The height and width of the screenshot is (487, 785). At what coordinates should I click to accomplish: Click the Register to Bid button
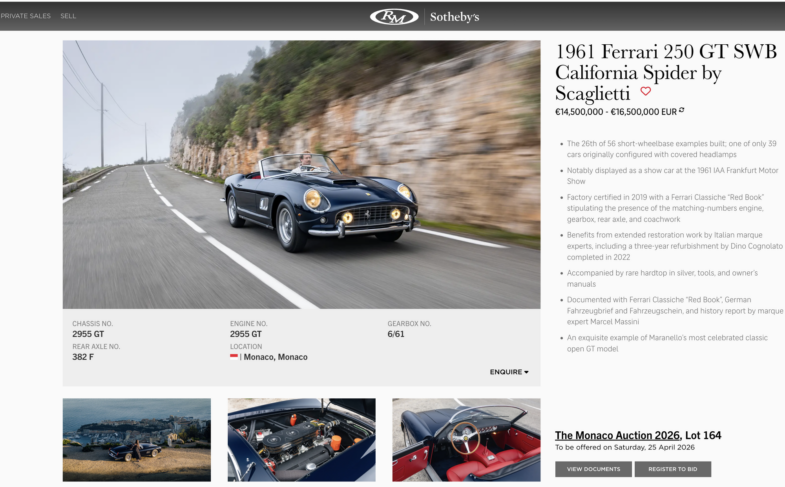[672, 469]
